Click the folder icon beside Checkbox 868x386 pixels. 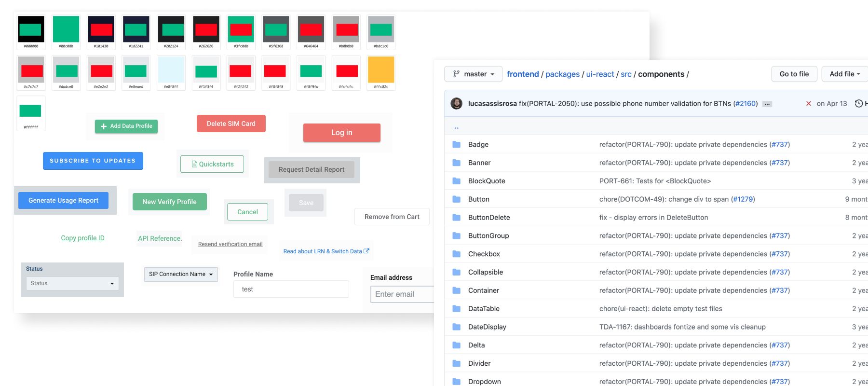tap(456, 254)
